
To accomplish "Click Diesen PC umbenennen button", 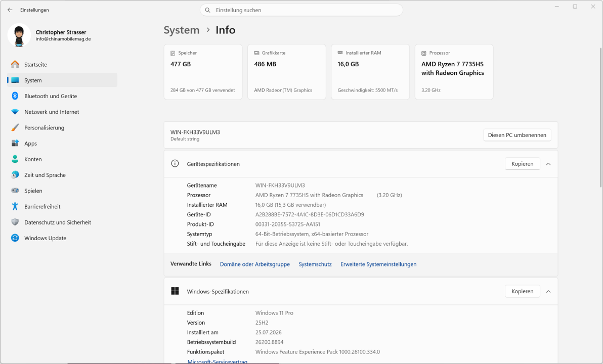I will click(517, 135).
